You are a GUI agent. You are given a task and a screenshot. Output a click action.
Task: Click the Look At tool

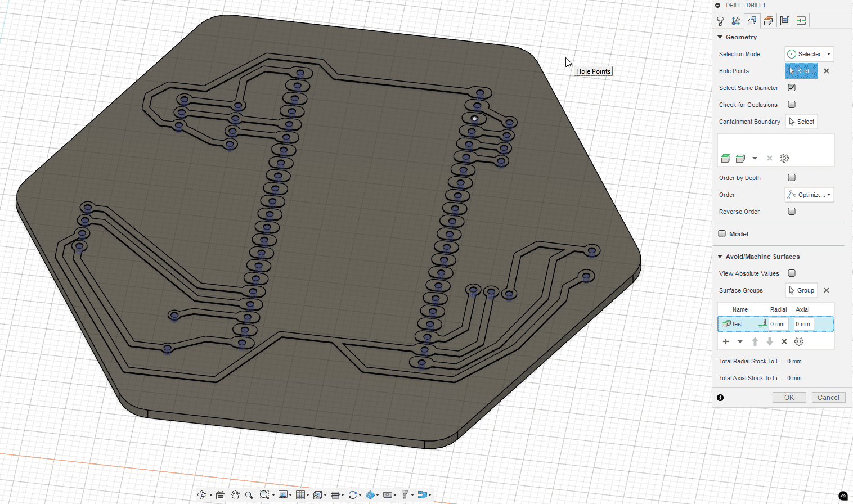pyautogui.click(x=221, y=495)
